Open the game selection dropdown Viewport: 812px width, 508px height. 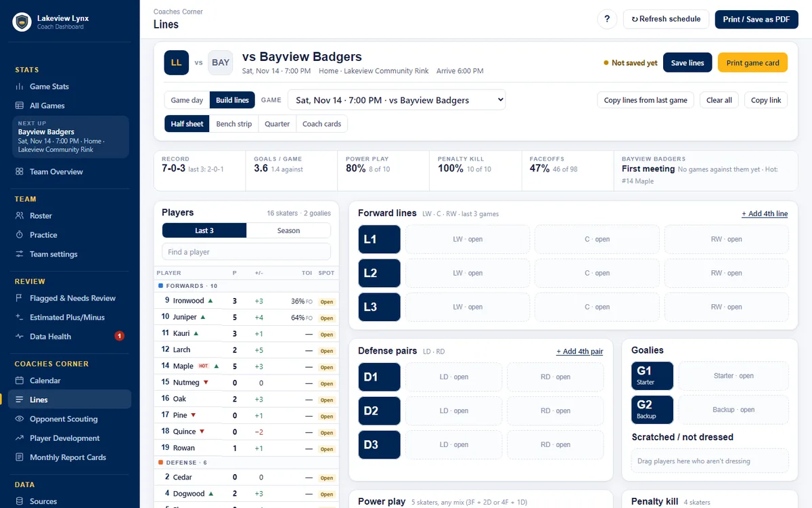(397, 100)
